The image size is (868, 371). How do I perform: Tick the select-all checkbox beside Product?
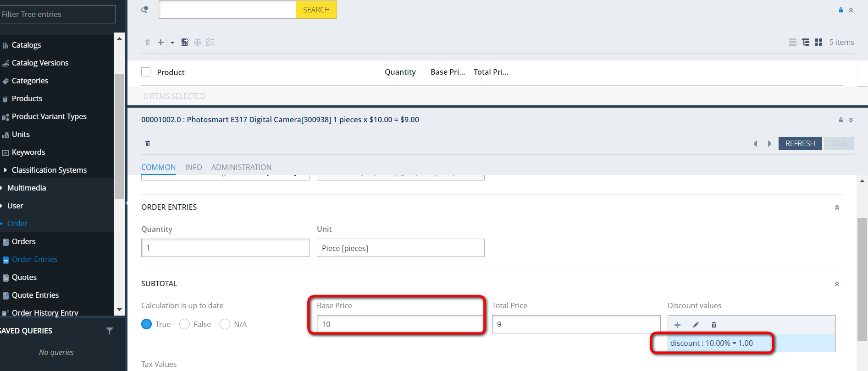pyautogui.click(x=146, y=72)
